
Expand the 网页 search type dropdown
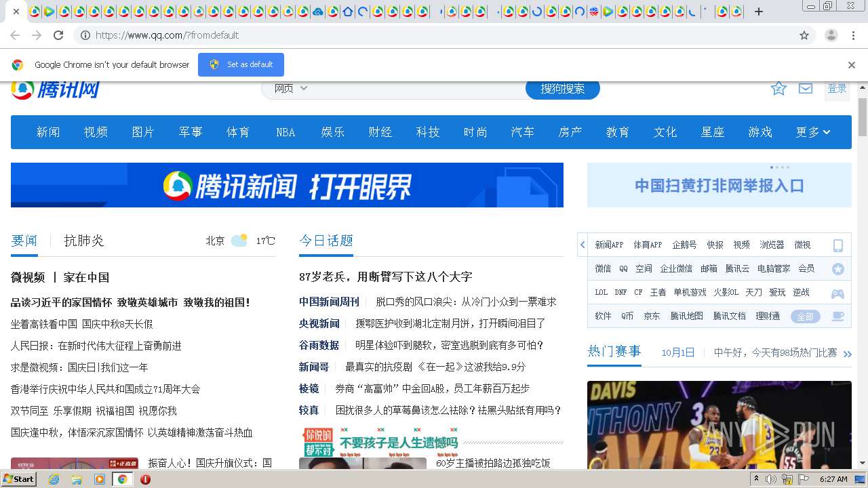pos(290,88)
